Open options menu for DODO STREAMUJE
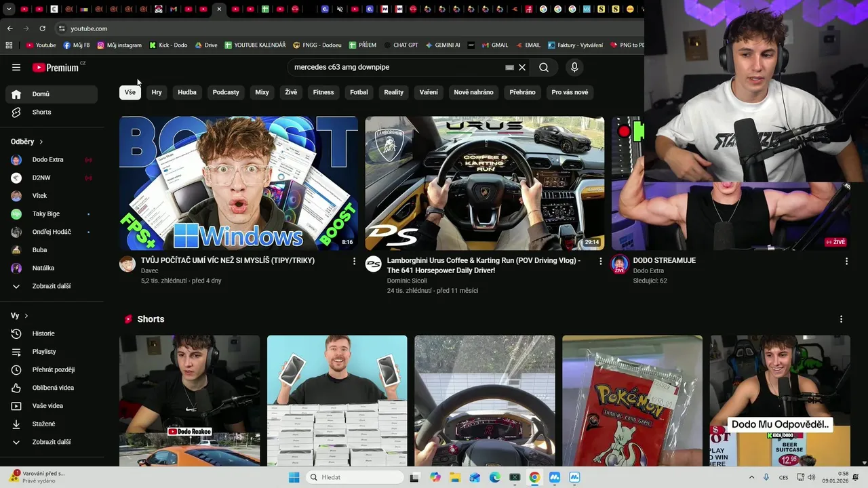This screenshot has height=488, width=868. click(x=846, y=261)
